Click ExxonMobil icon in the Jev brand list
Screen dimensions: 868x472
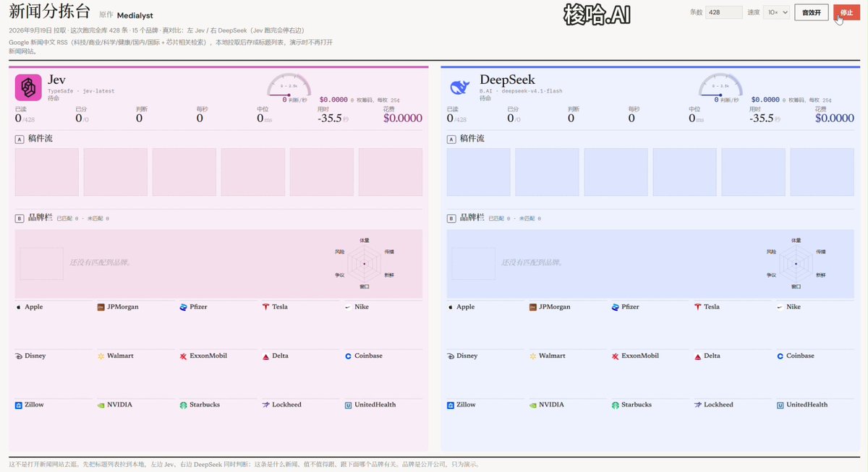point(184,356)
